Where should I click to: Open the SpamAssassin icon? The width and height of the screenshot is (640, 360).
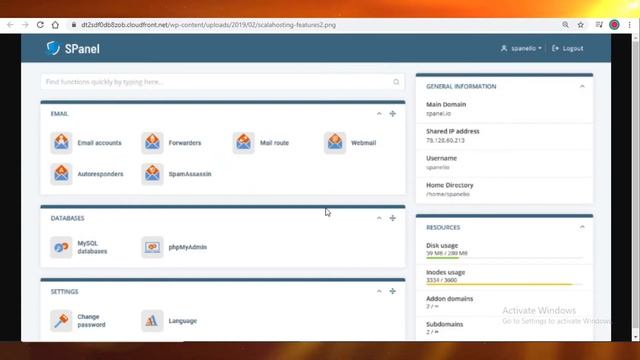click(x=152, y=174)
